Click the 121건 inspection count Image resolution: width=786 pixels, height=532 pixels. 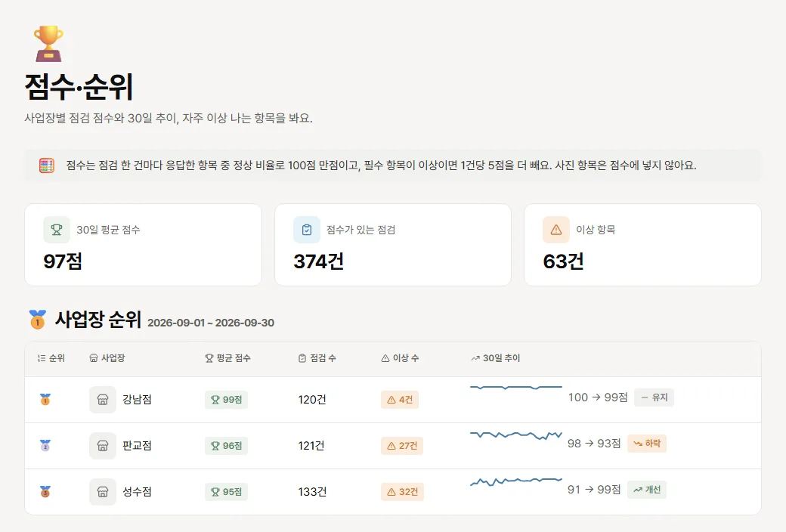point(311,446)
